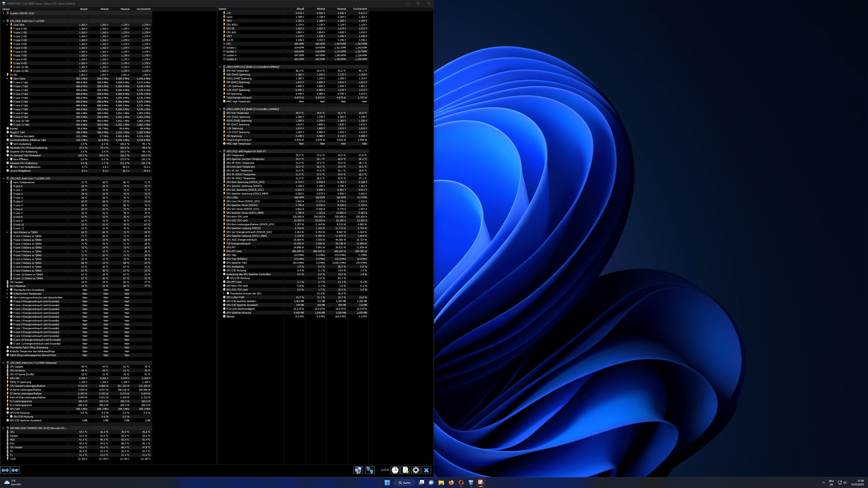
Task: Close sensors with the blue X icon
Action: pos(426,470)
